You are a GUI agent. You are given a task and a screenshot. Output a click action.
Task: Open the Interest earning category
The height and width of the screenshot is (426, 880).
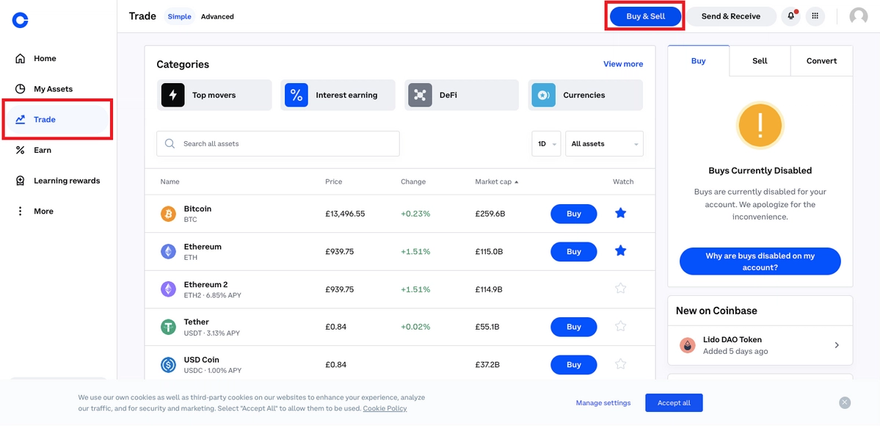[x=338, y=95]
